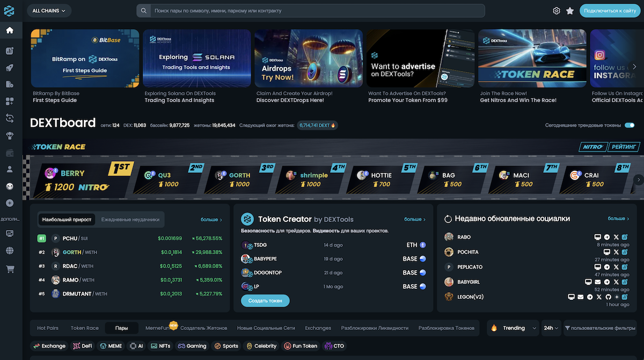Screen dimensions: 644x360
Task: Open PEPLICATO website monitor icon
Action: [598, 267]
